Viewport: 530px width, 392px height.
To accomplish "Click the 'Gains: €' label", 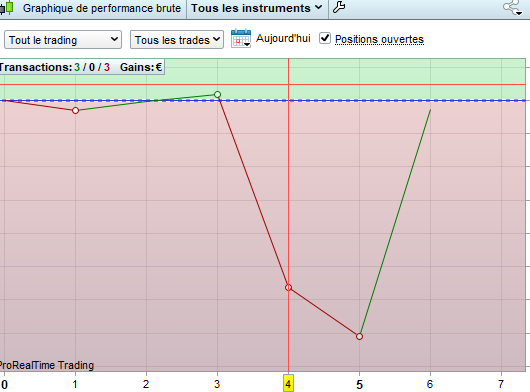I will [x=141, y=67].
